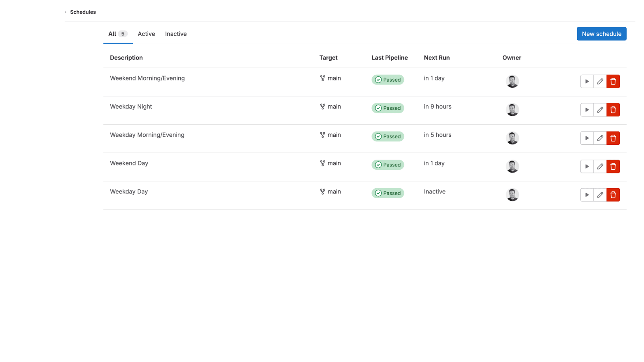This screenshot has width=644, height=362.
Task: Switch to the Active schedules tab
Action: pyautogui.click(x=146, y=34)
